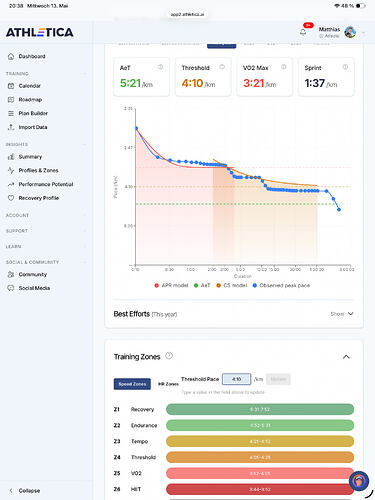Click the Sprint 1:37 pace card

pos(326,77)
